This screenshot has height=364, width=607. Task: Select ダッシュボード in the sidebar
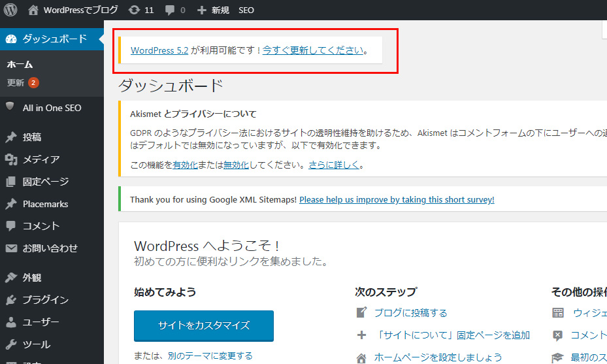pyautogui.click(x=52, y=39)
